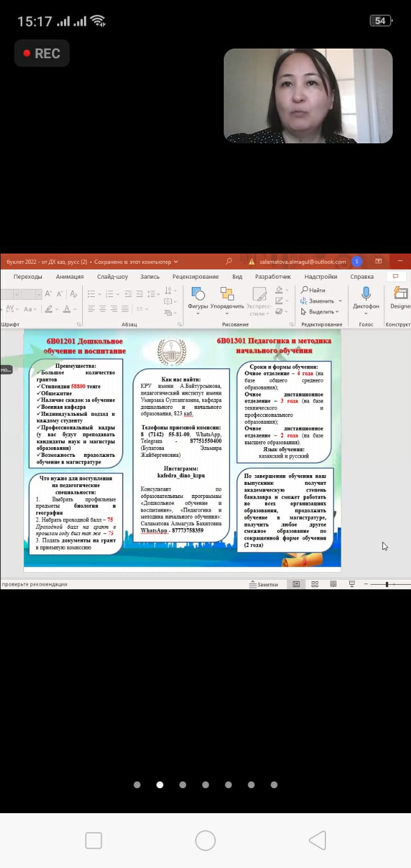411x868 pixels.
Task: Toggle Заметки notes pane
Action: 263,584
